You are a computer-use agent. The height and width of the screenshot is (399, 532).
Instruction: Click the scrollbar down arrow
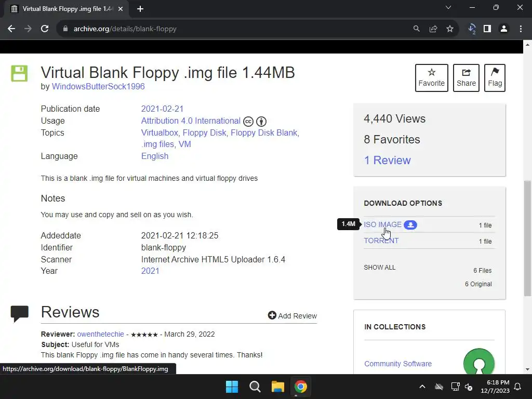528,369
